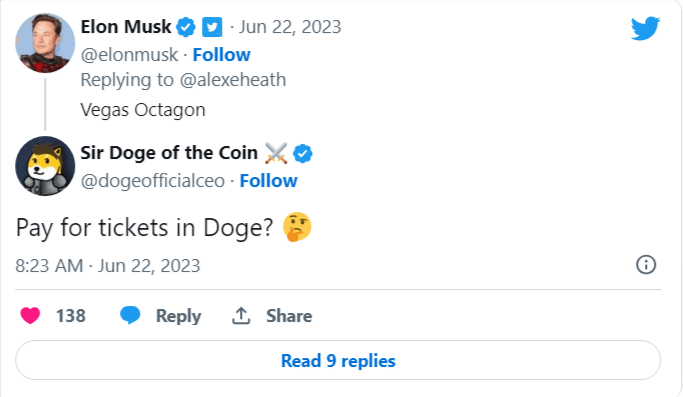Open the @dogeofficialceo handle
Screen dimensions: 683x397
pos(153,181)
